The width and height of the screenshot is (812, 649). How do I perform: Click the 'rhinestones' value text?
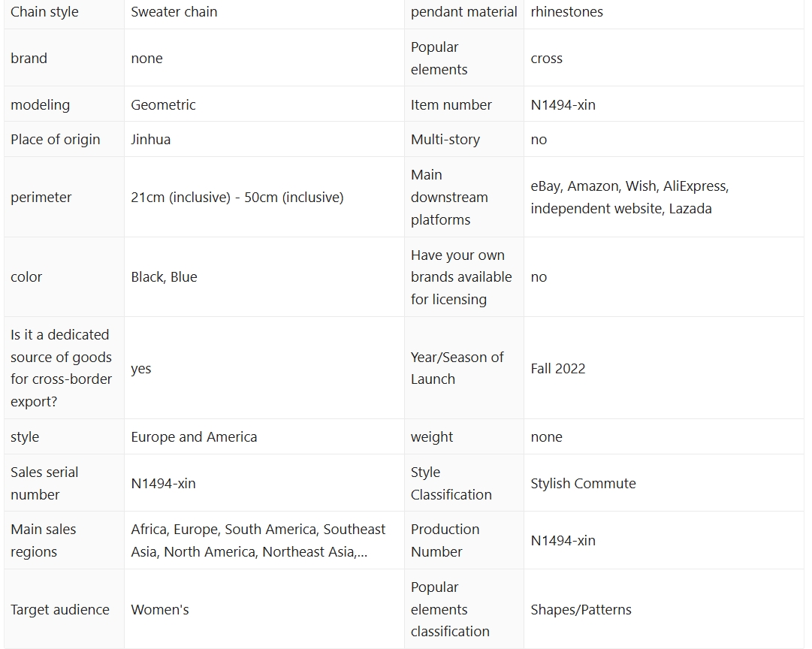(566, 12)
